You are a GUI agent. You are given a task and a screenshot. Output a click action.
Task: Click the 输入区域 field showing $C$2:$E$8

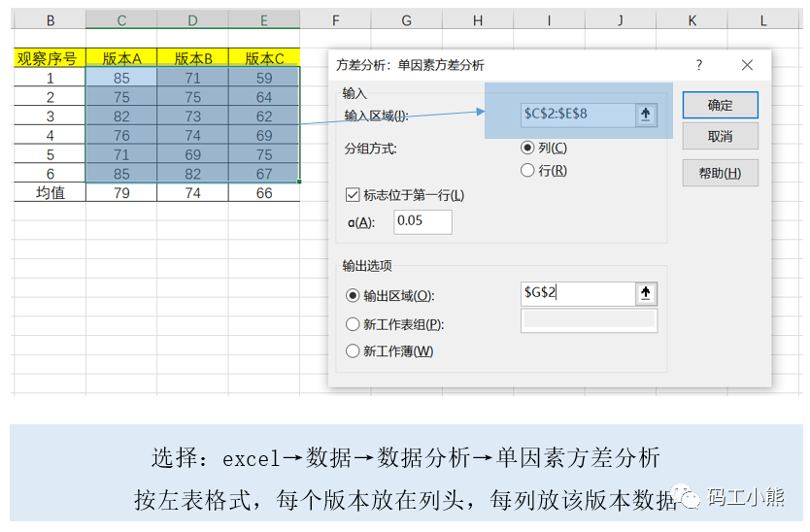[x=578, y=115]
